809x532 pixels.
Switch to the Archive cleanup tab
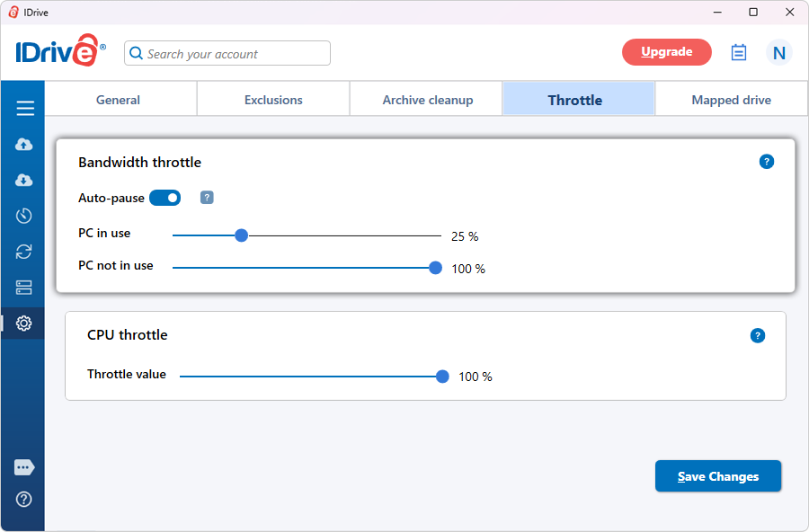tap(427, 100)
